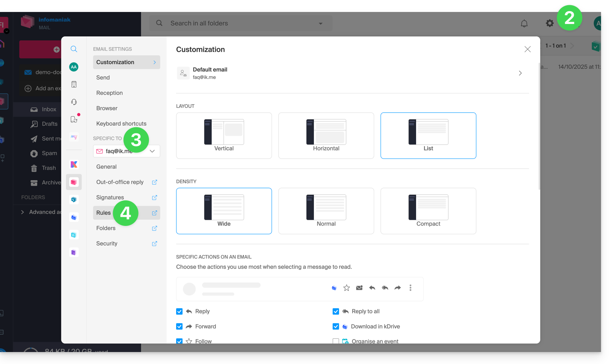Open the support headset icon
Image resolution: width=613 pixels, height=364 pixels.
pyautogui.click(x=74, y=102)
